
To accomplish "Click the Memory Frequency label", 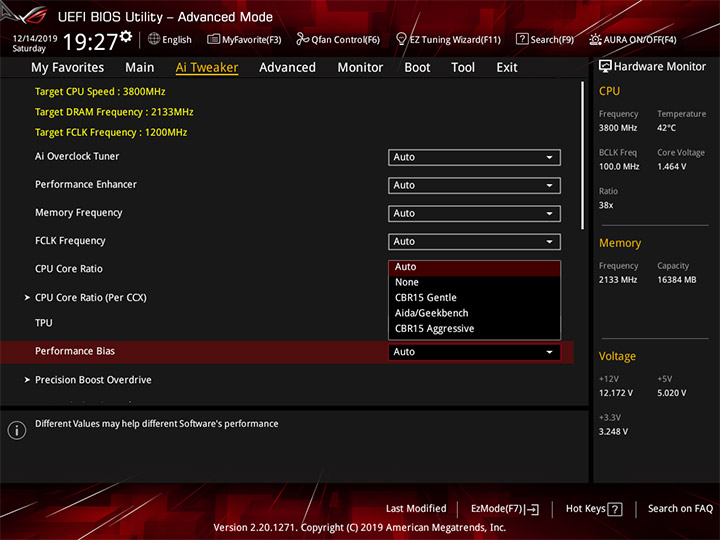I will click(x=79, y=213).
